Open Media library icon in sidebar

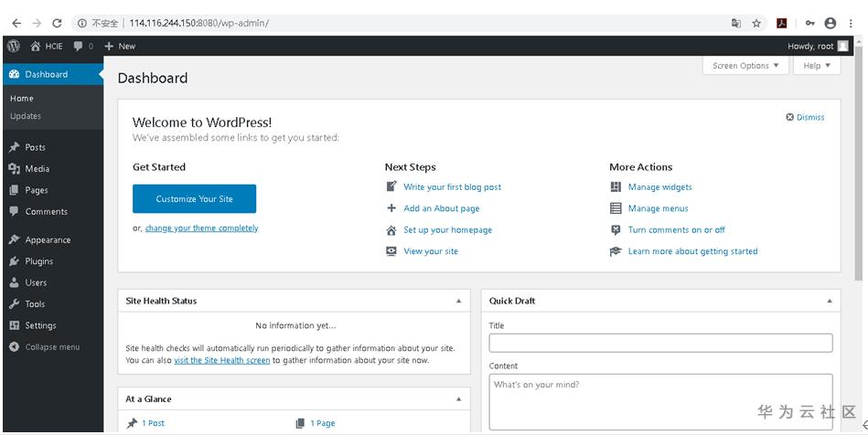click(x=14, y=169)
